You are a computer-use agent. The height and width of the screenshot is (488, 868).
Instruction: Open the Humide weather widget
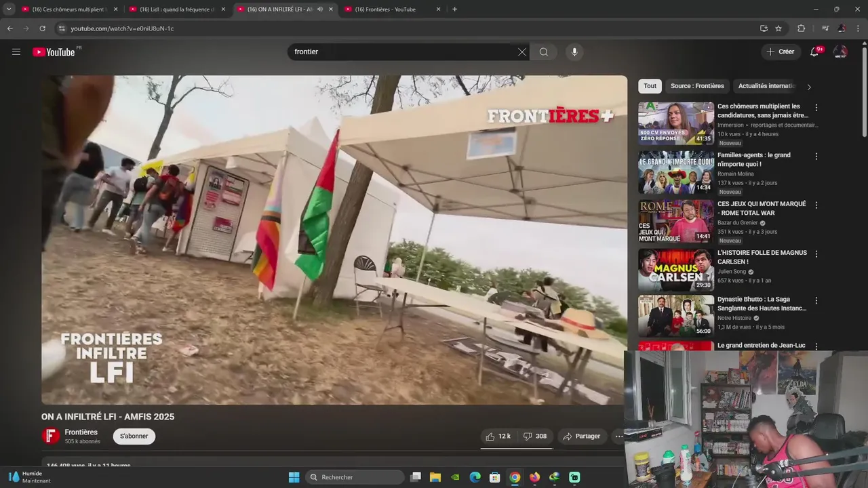click(x=31, y=477)
